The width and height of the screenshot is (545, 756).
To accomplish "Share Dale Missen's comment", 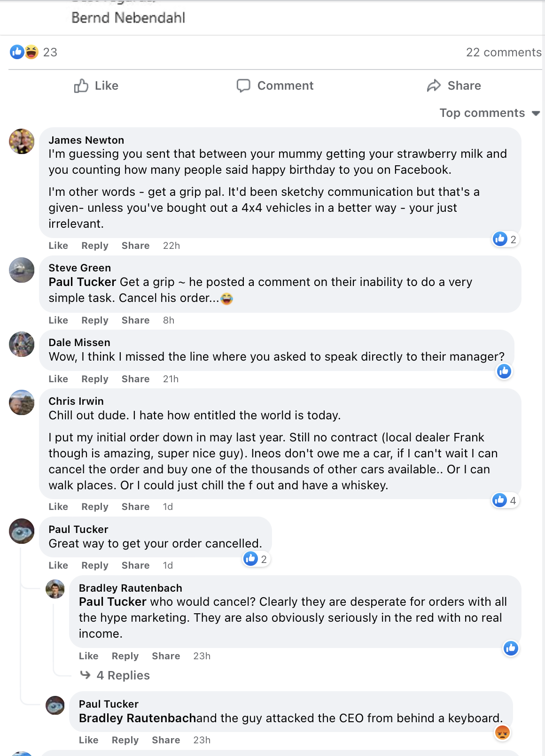I will (x=135, y=379).
